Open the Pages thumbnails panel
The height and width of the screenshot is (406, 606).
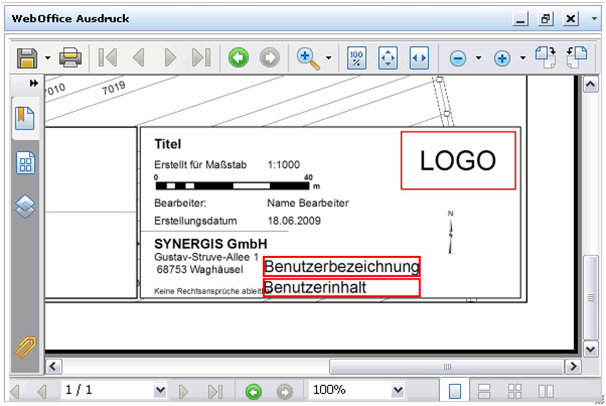click(25, 163)
